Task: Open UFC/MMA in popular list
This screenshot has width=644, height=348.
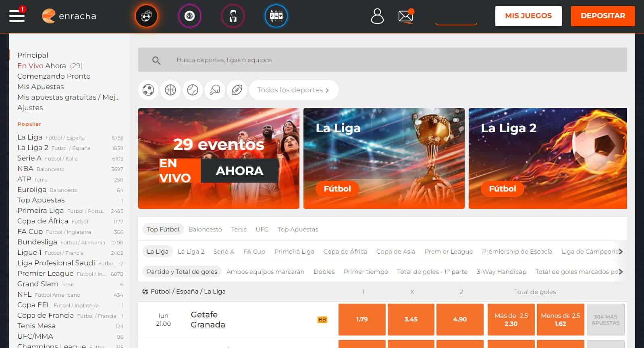Action: (x=70, y=337)
